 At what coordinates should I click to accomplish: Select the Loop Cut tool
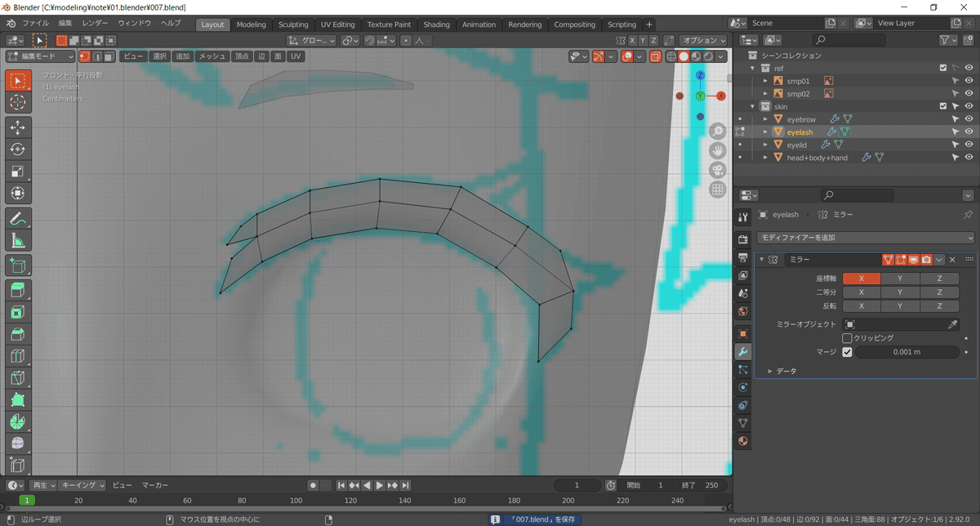19,356
